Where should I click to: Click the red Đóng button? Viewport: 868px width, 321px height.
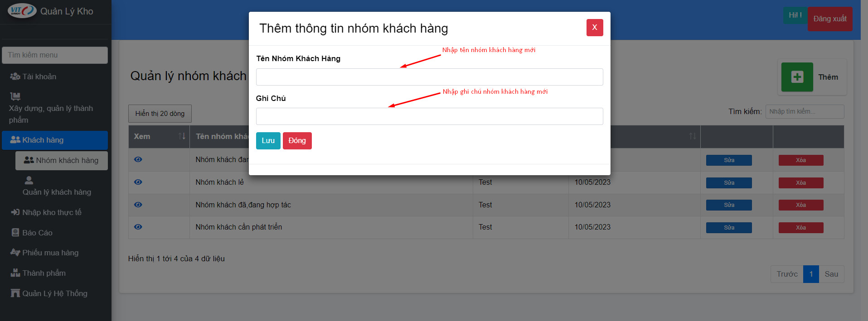(x=297, y=141)
